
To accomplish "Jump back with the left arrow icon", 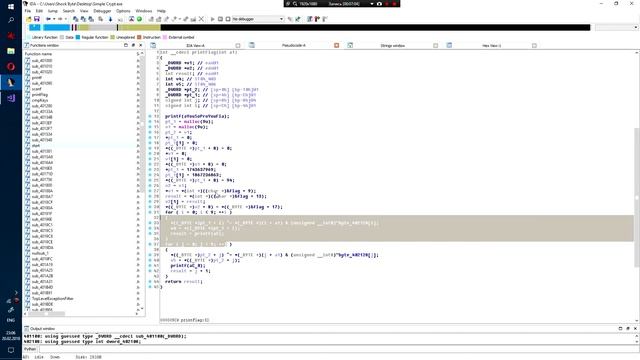I will tap(48, 19).
